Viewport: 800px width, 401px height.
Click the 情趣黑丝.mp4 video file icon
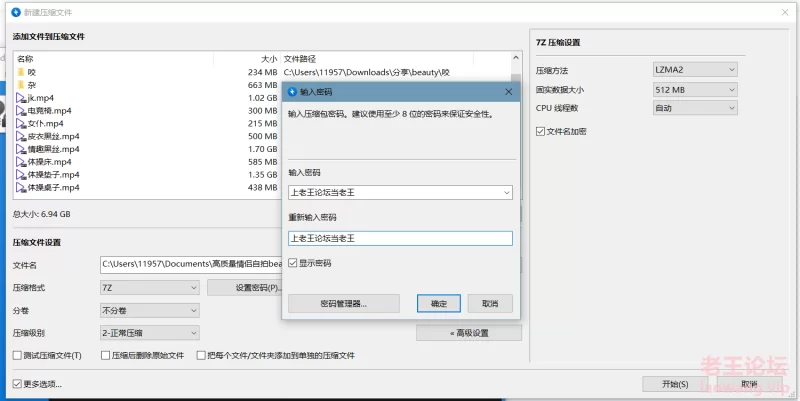coord(20,149)
